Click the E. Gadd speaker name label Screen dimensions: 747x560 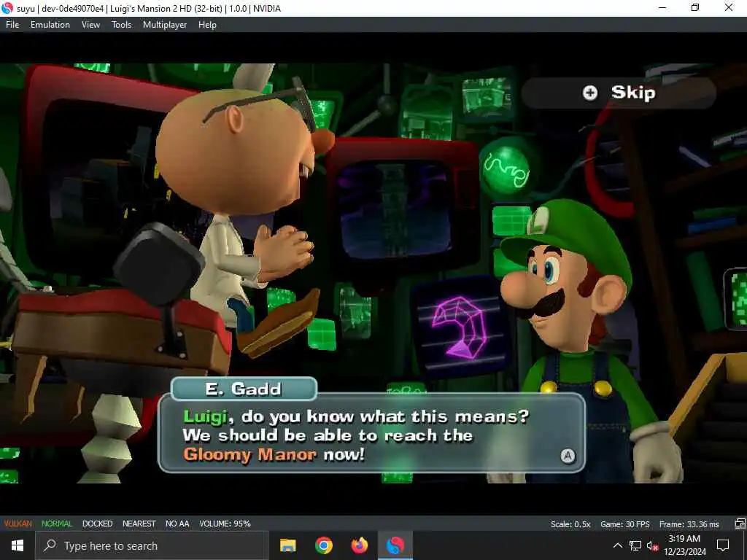[244, 389]
